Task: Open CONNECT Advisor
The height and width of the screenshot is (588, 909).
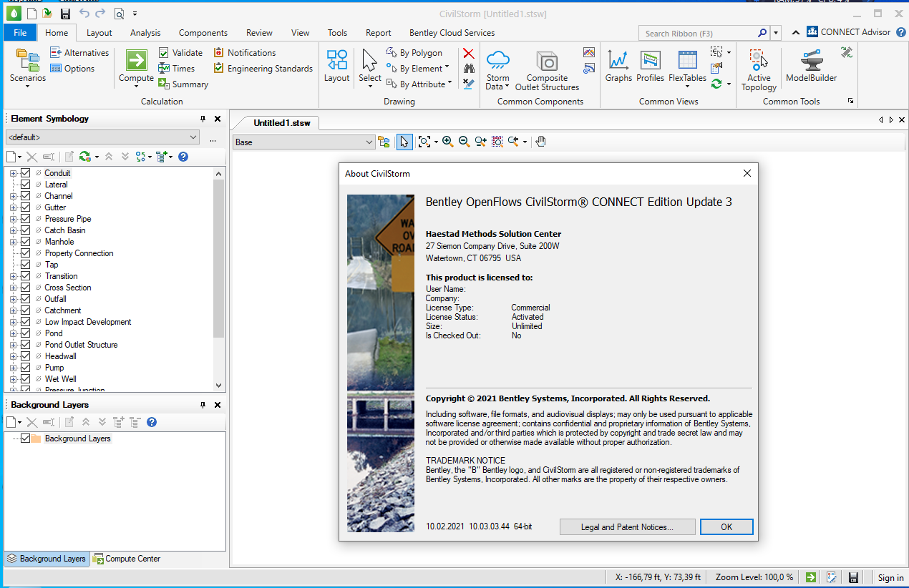Action: pos(849,32)
